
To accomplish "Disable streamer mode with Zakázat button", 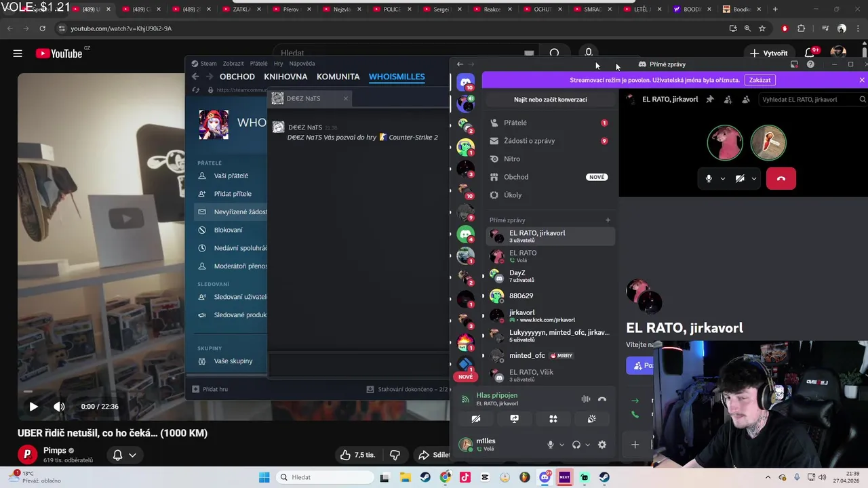I will (759, 80).
